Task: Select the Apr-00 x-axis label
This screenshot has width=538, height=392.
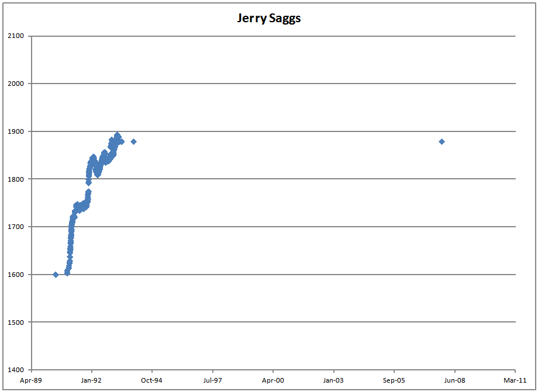Action: (273, 380)
